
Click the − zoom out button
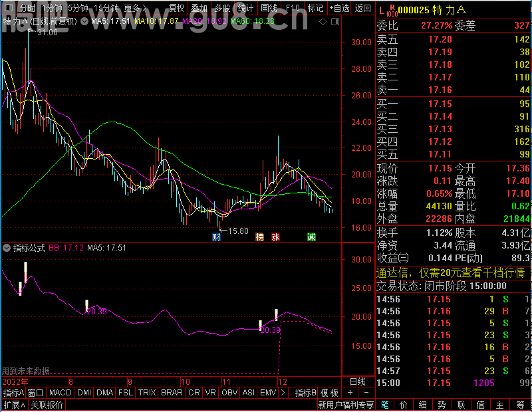coord(366,393)
